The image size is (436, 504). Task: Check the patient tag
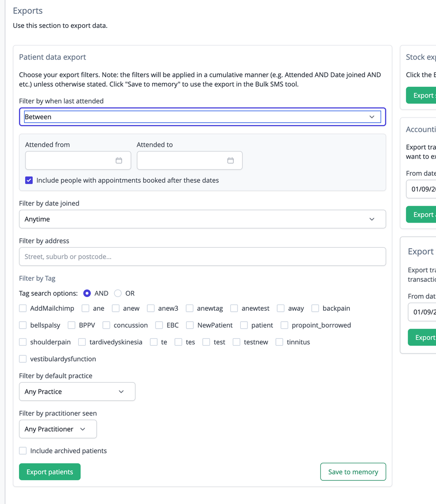[244, 325]
